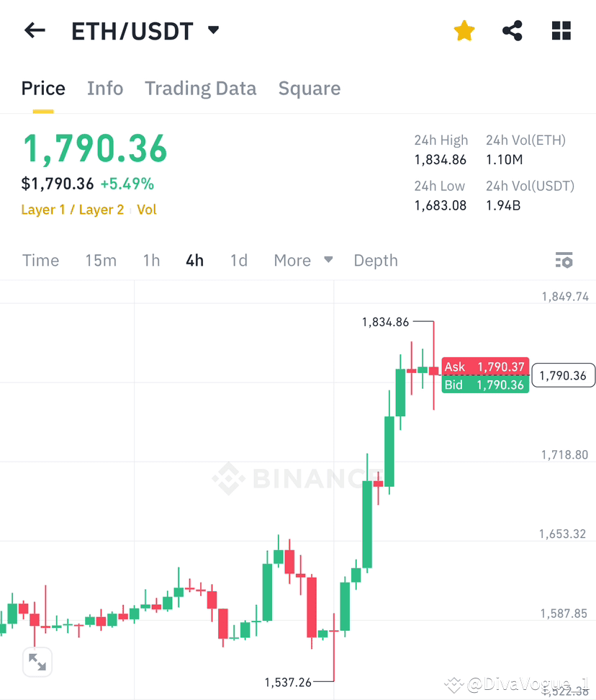
Task: Open the ETH/USDT title chevron
Action: [x=212, y=30]
